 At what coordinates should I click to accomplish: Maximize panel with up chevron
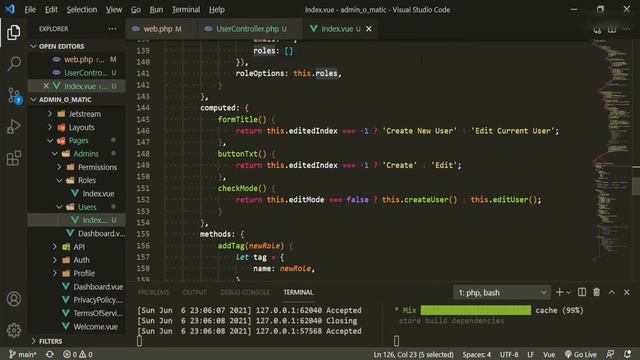pyautogui.click(x=612, y=292)
